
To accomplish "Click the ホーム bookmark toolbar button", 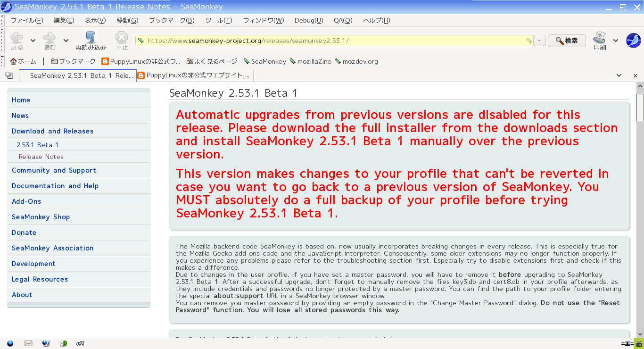I will pos(23,61).
